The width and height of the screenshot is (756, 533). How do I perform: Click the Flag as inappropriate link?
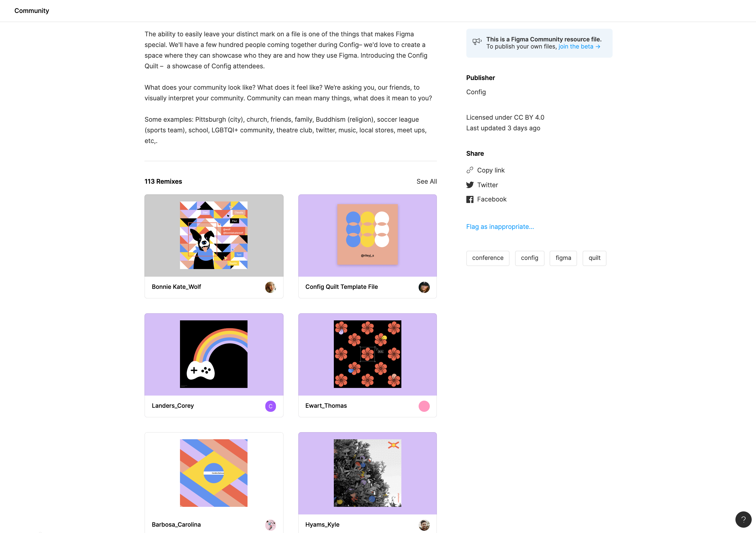tap(500, 226)
